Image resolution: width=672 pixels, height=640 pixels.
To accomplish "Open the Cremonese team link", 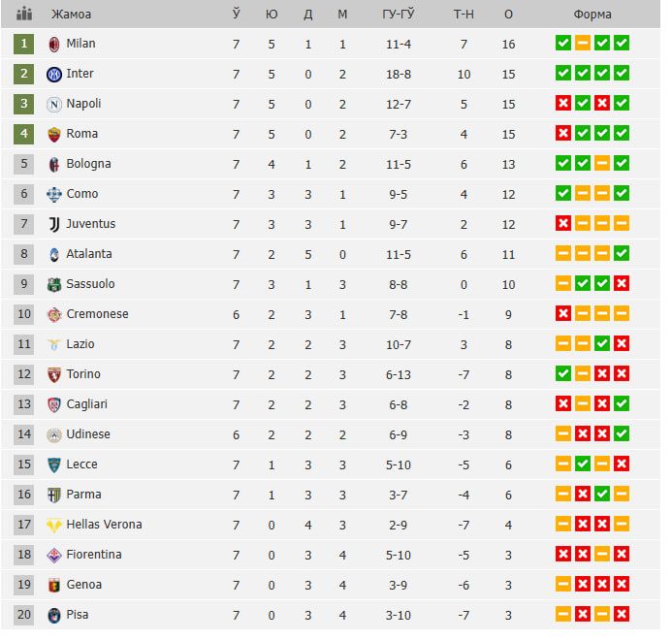I will pyautogui.click(x=97, y=314).
